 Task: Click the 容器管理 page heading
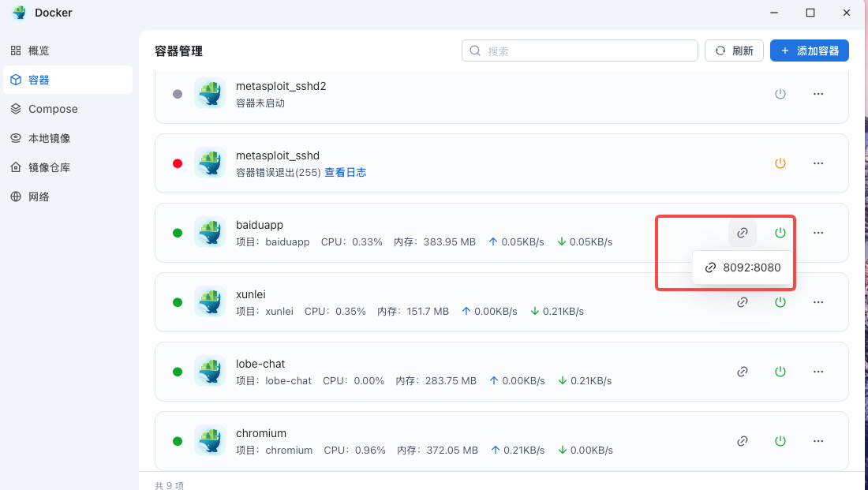tap(179, 51)
